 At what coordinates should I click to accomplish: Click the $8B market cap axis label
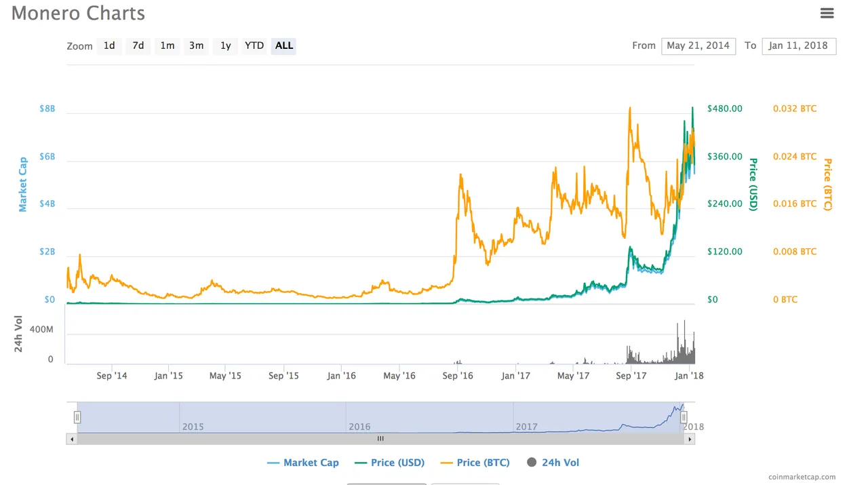[x=47, y=109]
